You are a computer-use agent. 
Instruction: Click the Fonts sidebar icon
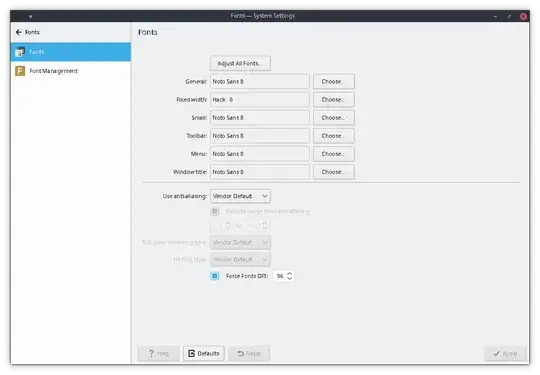(x=20, y=52)
